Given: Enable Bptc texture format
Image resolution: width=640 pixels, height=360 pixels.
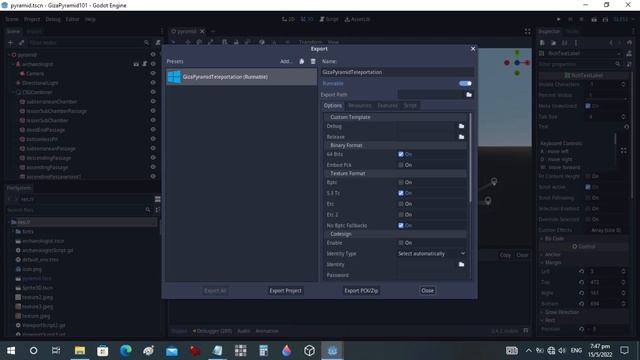Looking at the screenshot, I should 401,182.
